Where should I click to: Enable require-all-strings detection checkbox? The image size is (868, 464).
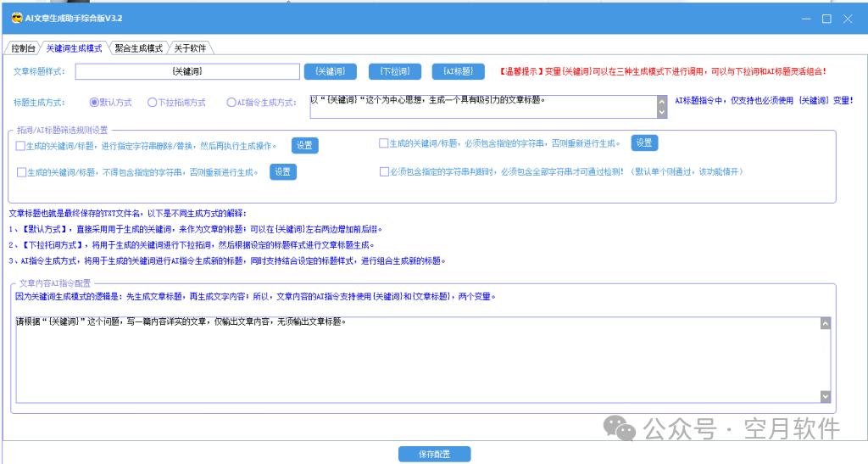click(384, 171)
